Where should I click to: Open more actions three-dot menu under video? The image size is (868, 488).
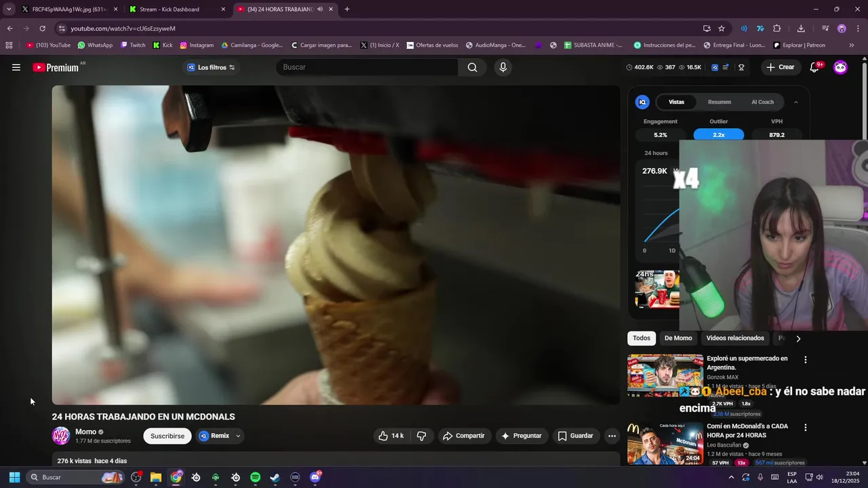pyautogui.click(x=612, y=436)
